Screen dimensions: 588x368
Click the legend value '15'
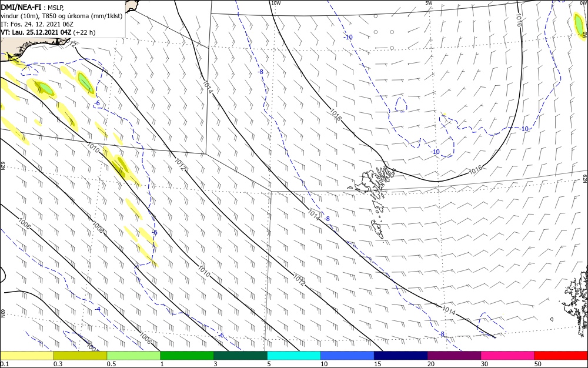377,364
